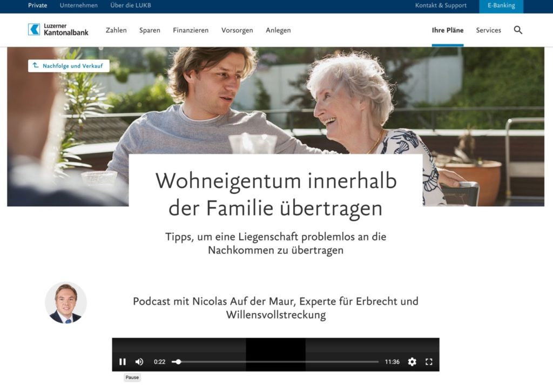Click the Podcast mit Nicolas Auf der Maur heading
This screenshot has height=392, width=553.
pyautogui.click(x=276, y=308)
